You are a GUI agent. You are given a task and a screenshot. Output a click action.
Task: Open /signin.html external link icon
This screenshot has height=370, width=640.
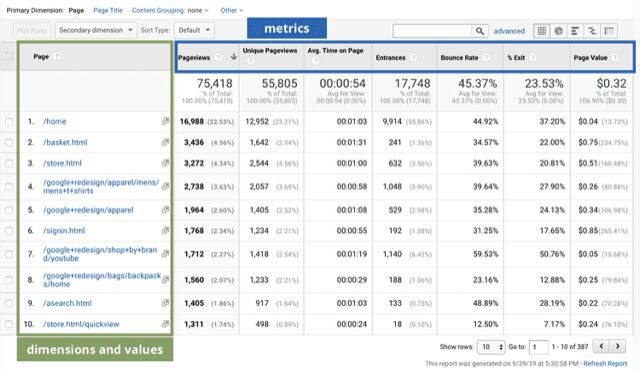(x=165, y=230)
